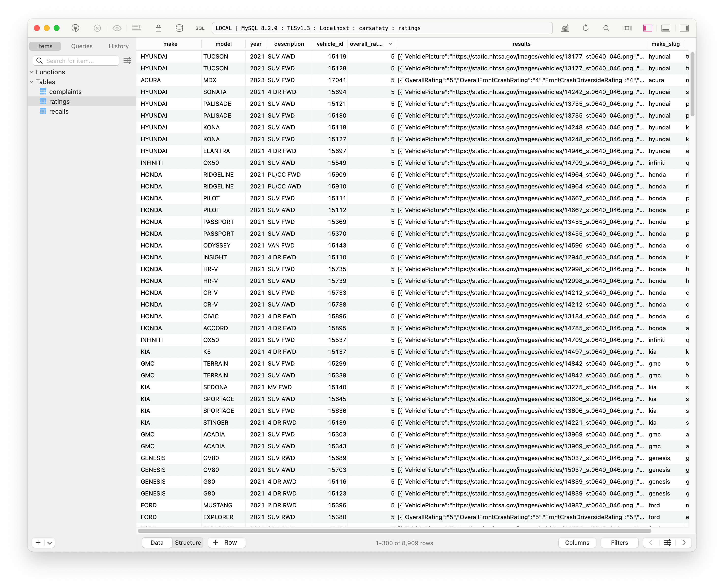
Task: Click the commit changes list icon
Action: [x=137, y=28]
